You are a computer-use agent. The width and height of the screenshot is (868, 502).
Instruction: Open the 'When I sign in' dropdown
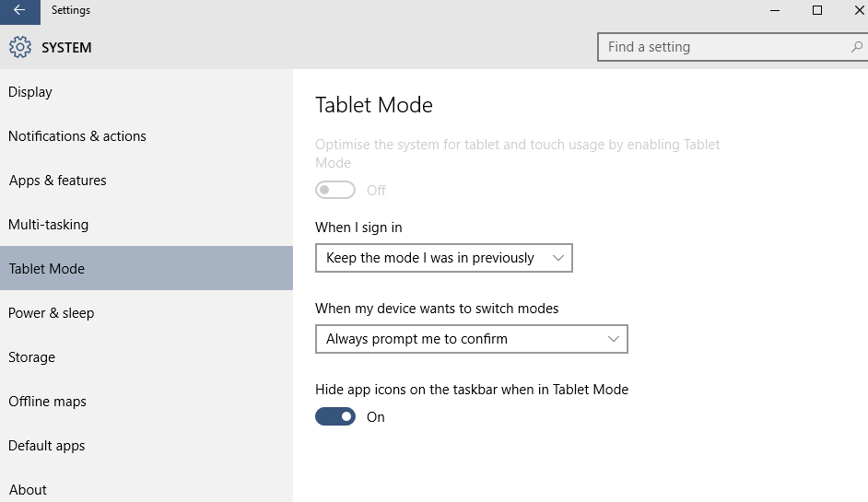pos(443,258)
